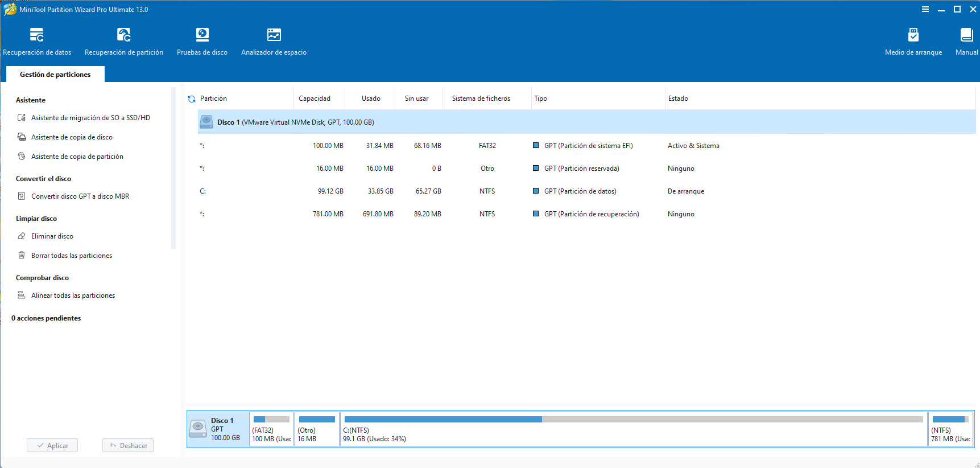Refresh the partition list icon
The image size is (980, 468).
[x=192, y=99]
